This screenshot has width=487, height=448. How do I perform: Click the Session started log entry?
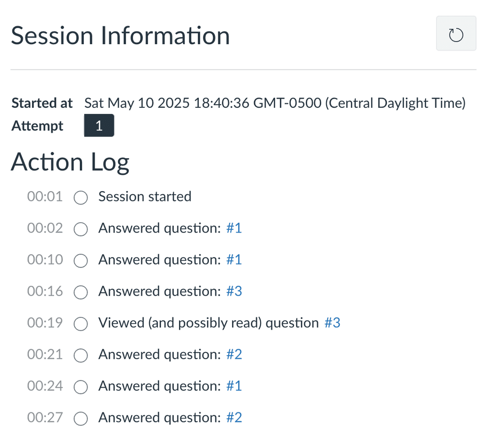tap(145, 197)
